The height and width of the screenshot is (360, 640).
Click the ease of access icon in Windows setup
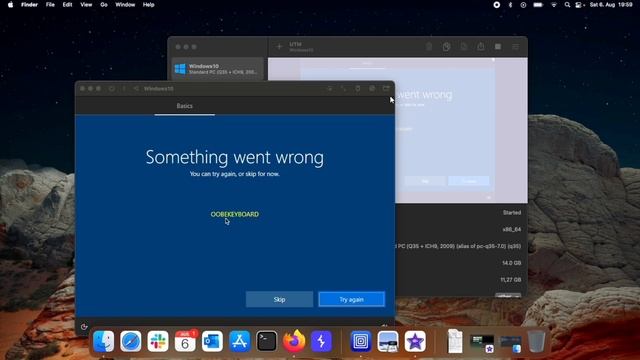(x=84, y=326)
